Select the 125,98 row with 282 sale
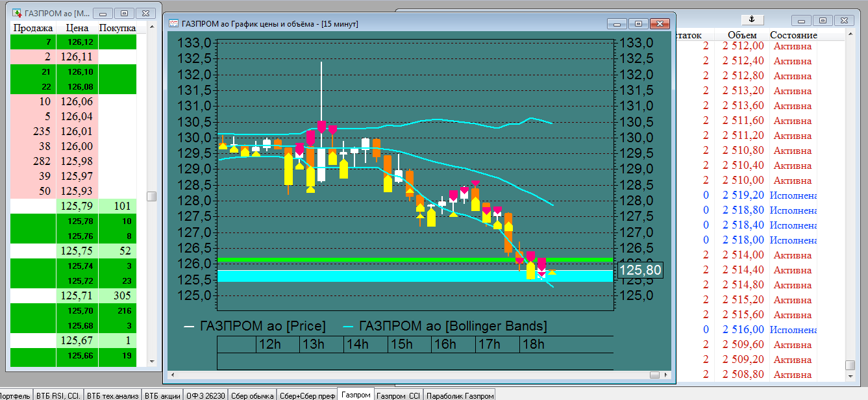Image resolution: width=868 pixels, height=400 pixels. pos(73,161)
